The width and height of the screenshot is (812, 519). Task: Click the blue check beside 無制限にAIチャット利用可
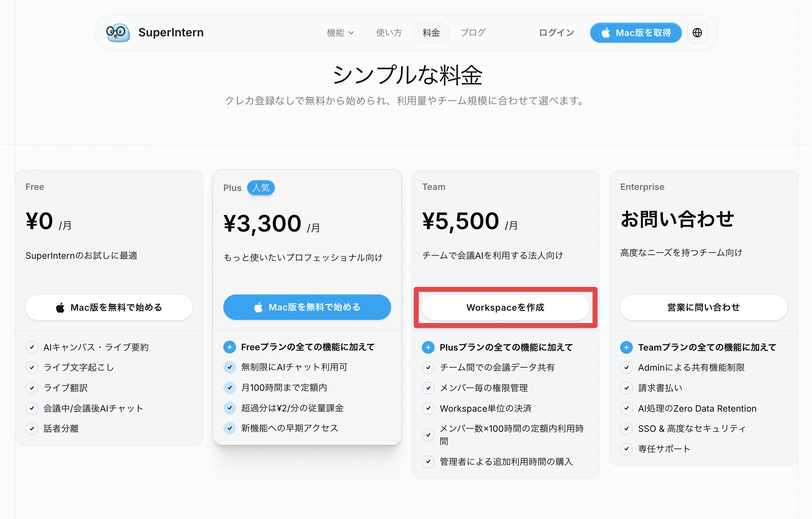point(230,367)
